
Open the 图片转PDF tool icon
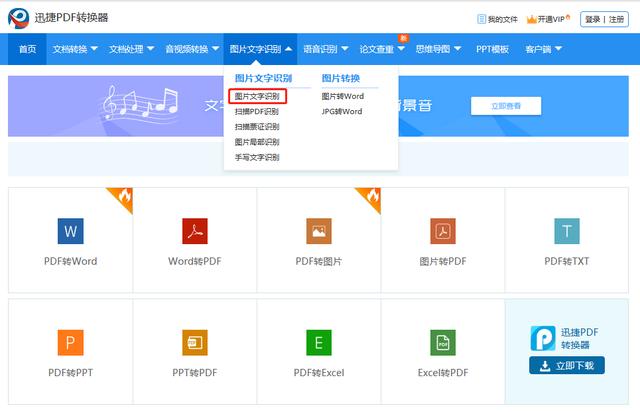[443, 231]
